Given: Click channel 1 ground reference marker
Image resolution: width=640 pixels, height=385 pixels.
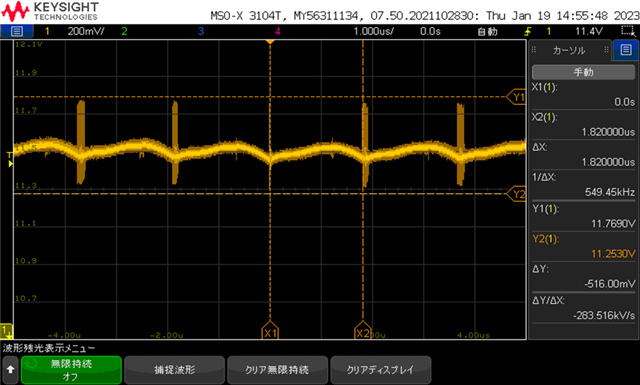Looking at the screenshot, I should click(7, 331).
